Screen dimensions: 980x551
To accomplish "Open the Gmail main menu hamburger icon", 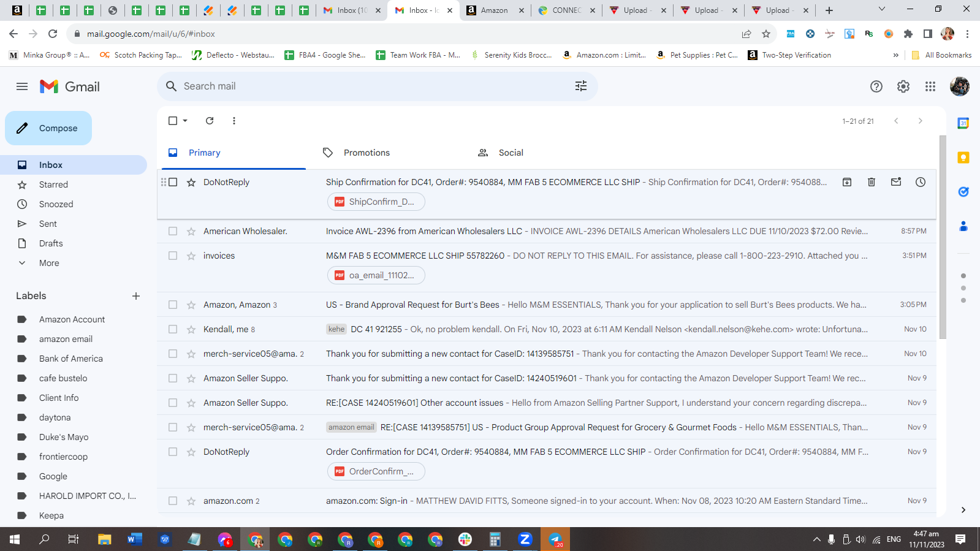I will click(22, 86).
